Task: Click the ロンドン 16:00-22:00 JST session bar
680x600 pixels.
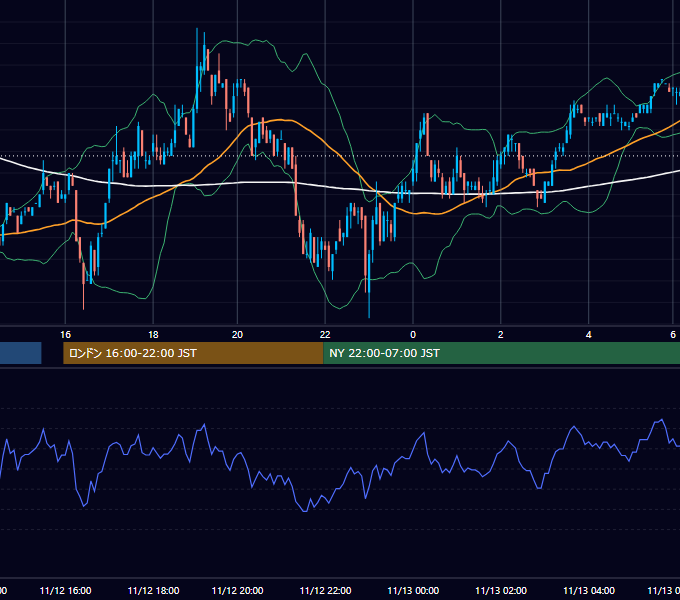Action: point(193,353)
